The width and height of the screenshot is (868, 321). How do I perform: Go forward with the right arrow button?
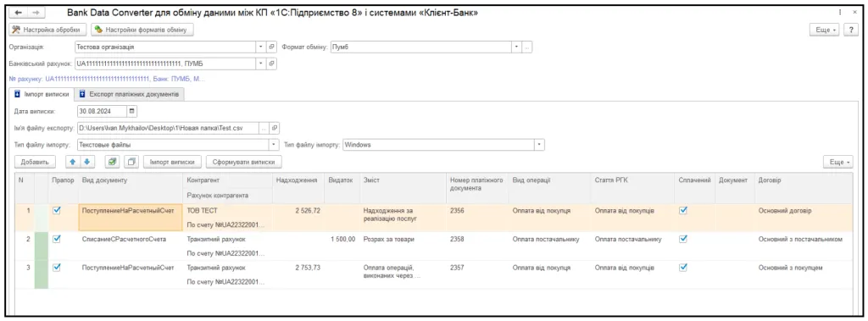pyautogui.click(x=36, y=13)
